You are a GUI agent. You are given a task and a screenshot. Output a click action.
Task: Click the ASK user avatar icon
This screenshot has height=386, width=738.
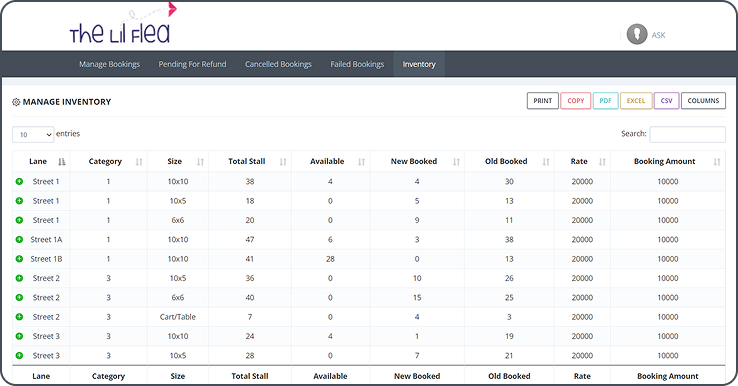click(637, 34)
